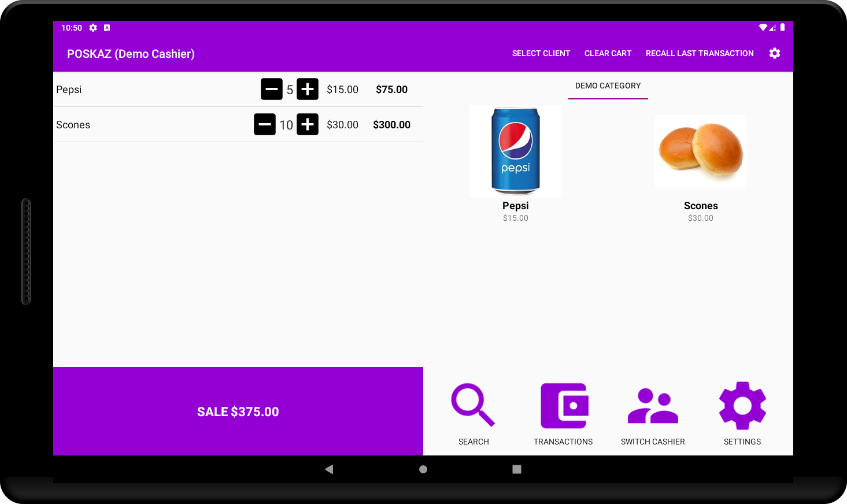Open the Transactions wallet icon
This screenshot has width=847, height=504.
coord(564,405)
